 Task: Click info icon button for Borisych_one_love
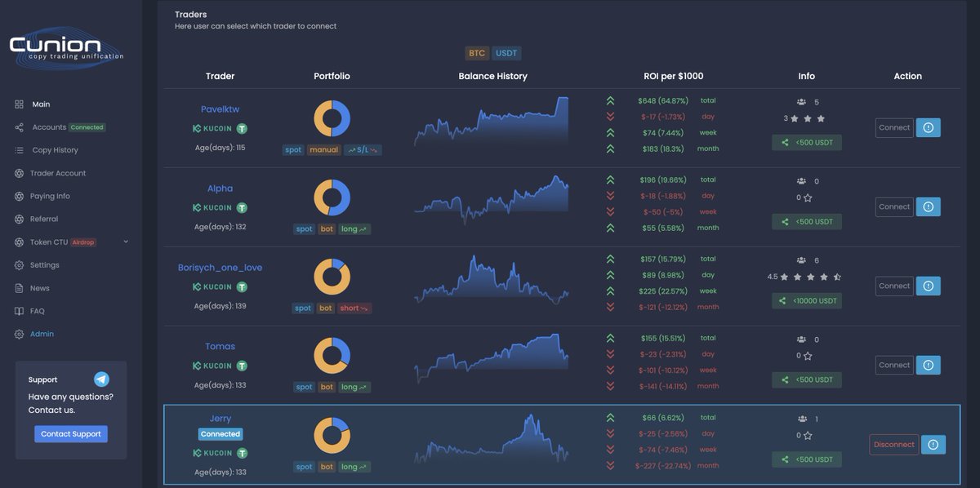coord(929,286)
